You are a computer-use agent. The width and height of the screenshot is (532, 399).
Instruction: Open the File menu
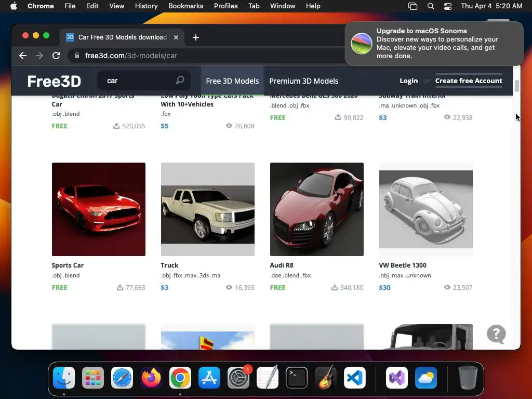click(70, 6)
